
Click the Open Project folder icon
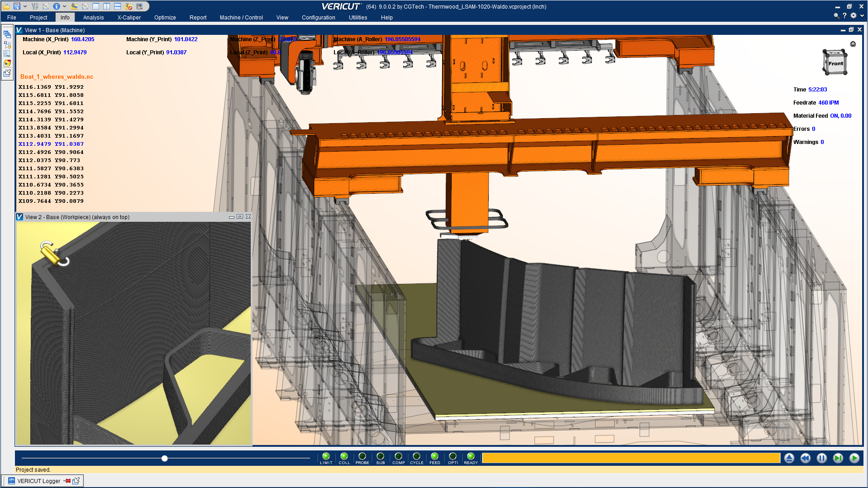(6, 6)
